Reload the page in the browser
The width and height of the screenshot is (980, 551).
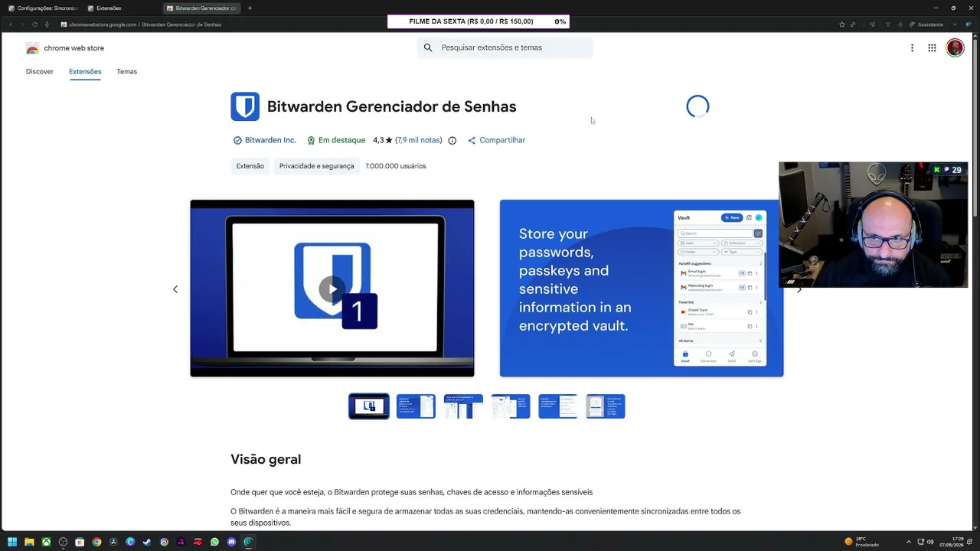tap(34, 24)
